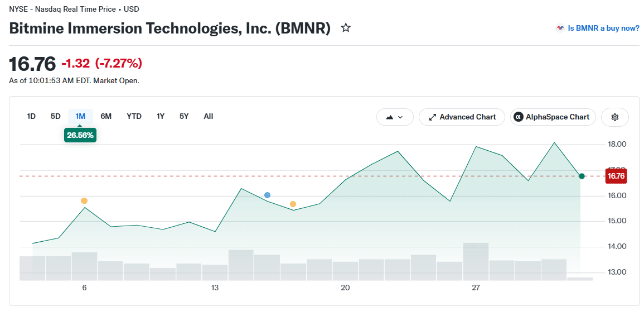
Task: Click the orange event marker near the 6th
Action: 84,201
